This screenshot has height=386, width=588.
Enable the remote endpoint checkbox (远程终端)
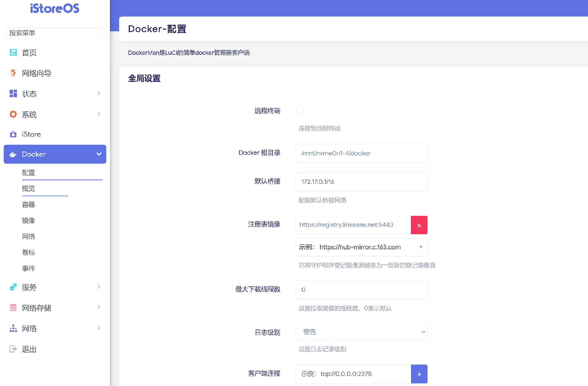click(x=300, y=111)
